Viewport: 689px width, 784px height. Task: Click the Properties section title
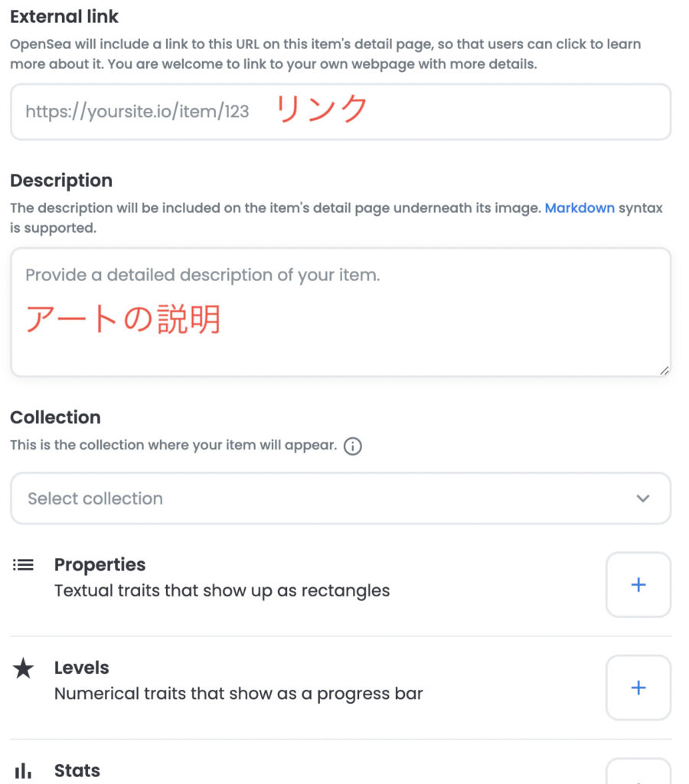(x=100, y=565)
